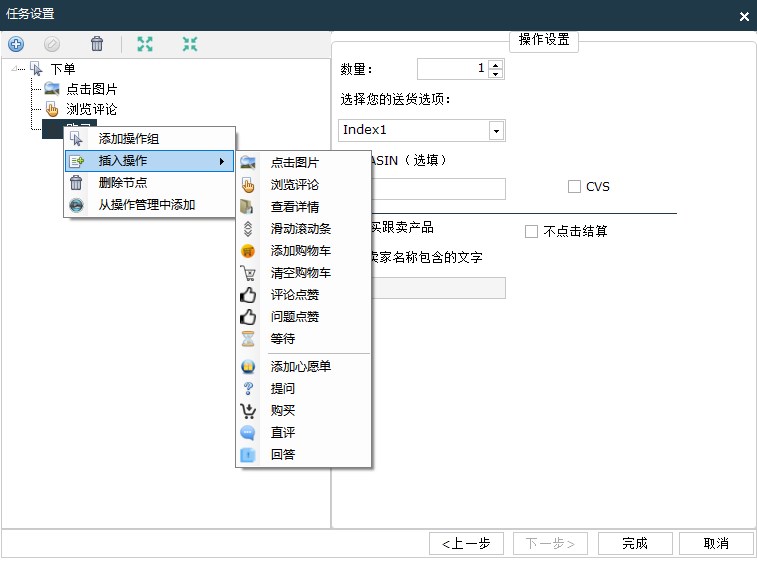This screenshot has height=564, width=757.
Task: Select 直评 in the submenu
Action: tap(303, 433)
